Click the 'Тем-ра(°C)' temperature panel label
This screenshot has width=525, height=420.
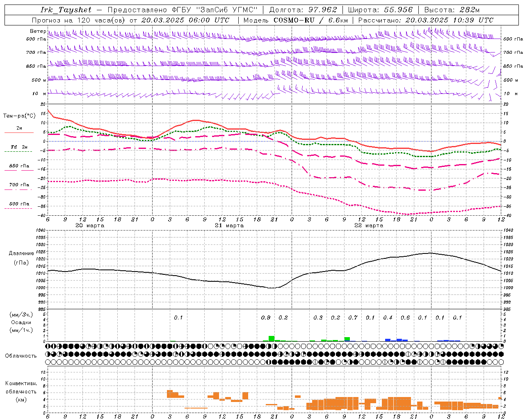coord(19,116)
